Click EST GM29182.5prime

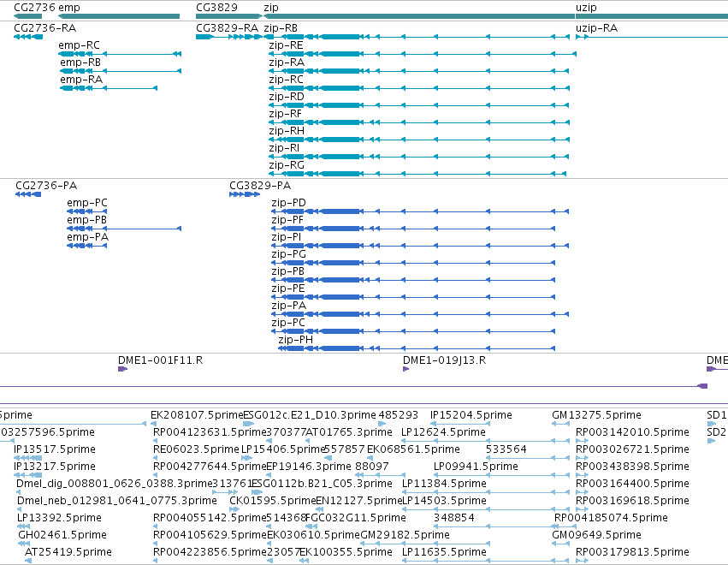point(405,535)
